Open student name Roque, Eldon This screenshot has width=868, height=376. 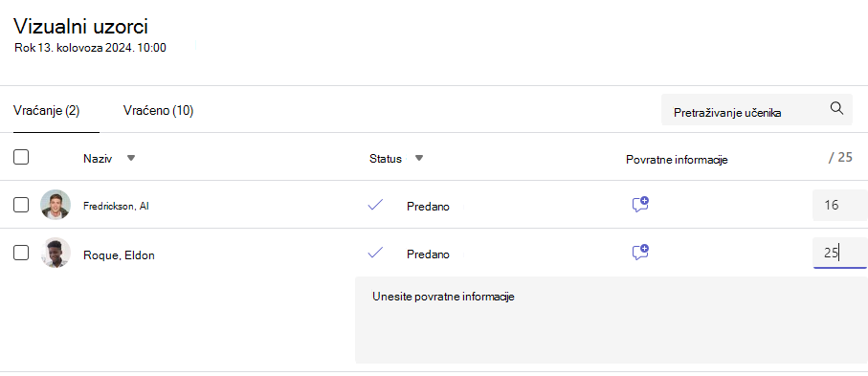point(119,255)
